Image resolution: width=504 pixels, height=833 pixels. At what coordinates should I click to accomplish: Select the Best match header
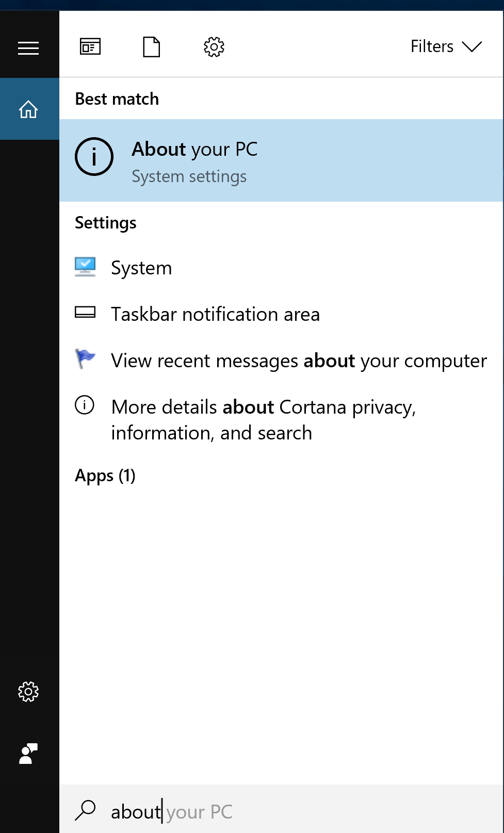117,99
